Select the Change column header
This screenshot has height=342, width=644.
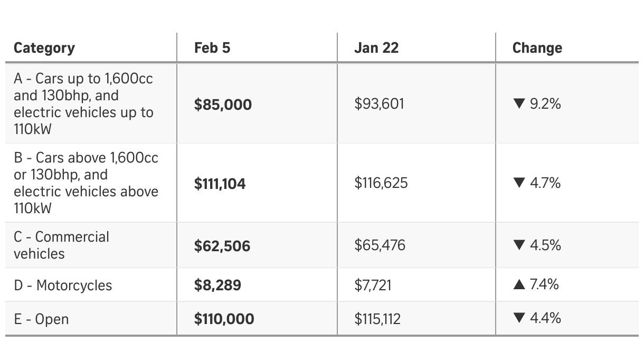point(537,48)
